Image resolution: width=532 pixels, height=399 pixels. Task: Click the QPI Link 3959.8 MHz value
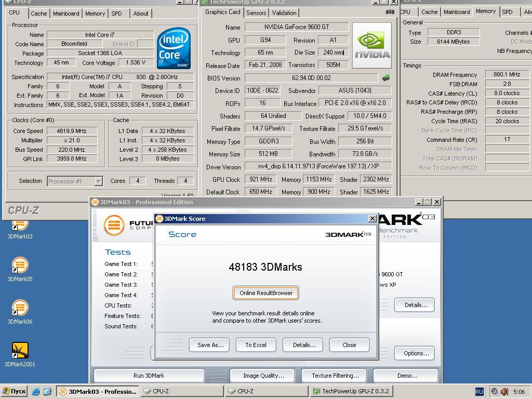pos(72,158)
